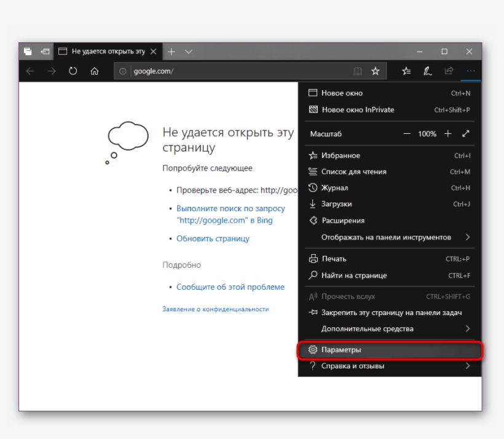Decrease zoom with minus button
Screen dimensions: 504x439
coord(407,134)
